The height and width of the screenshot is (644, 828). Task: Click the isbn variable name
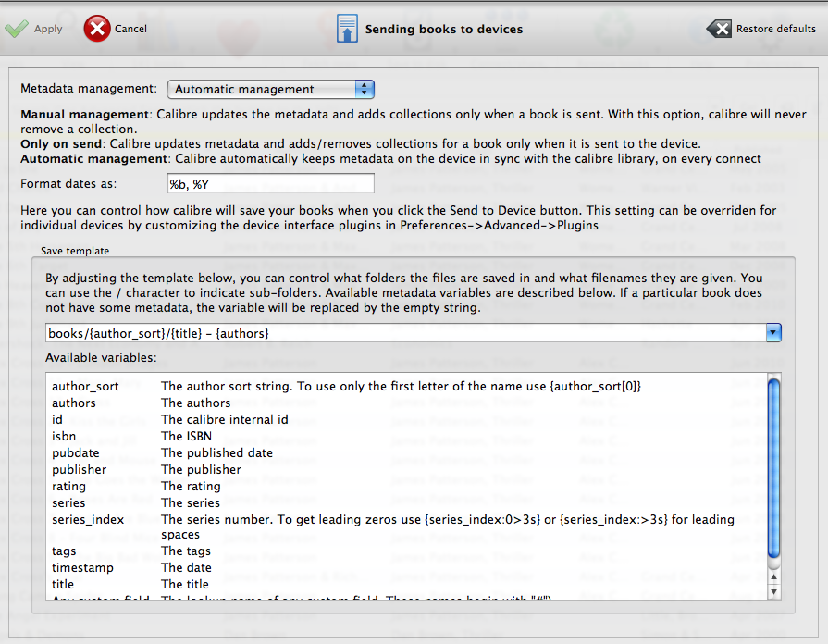(x=63, y=437)
